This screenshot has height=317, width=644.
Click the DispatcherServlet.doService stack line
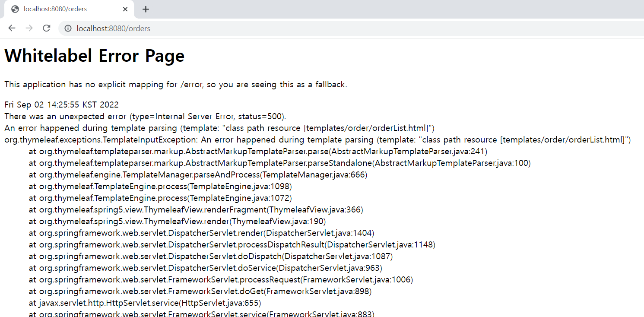point(206,268)
